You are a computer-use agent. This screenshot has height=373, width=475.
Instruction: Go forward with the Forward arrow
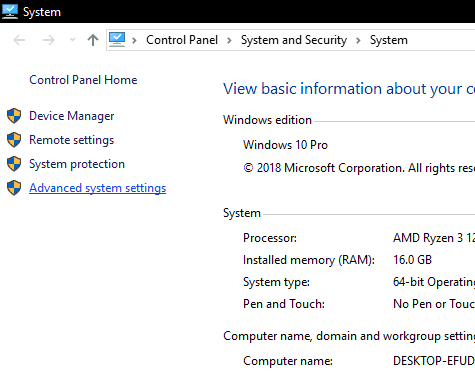[49, 40]
